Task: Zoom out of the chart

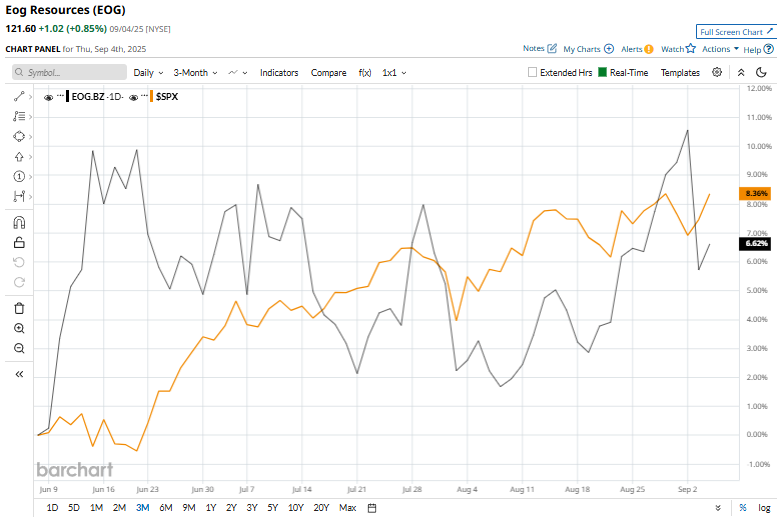Action: pos(19,348)
